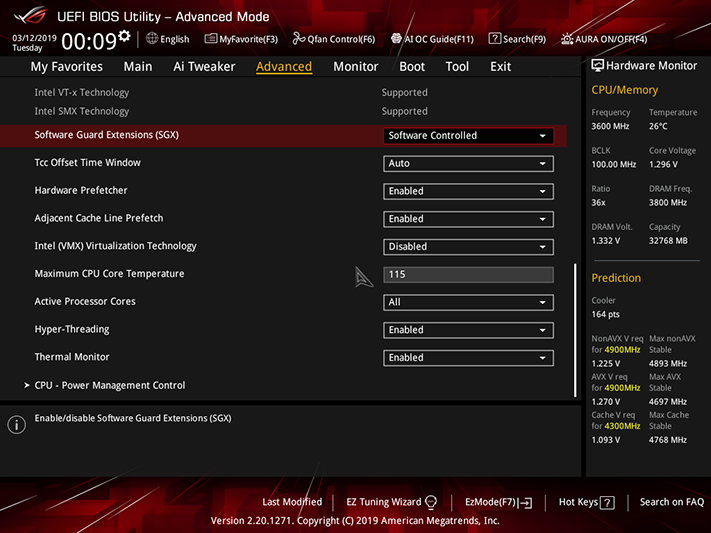Click the 3600 MHz frequency value
Image resolution: width=711 pixels, height=533 pixels.
click(x=610, y=127)
